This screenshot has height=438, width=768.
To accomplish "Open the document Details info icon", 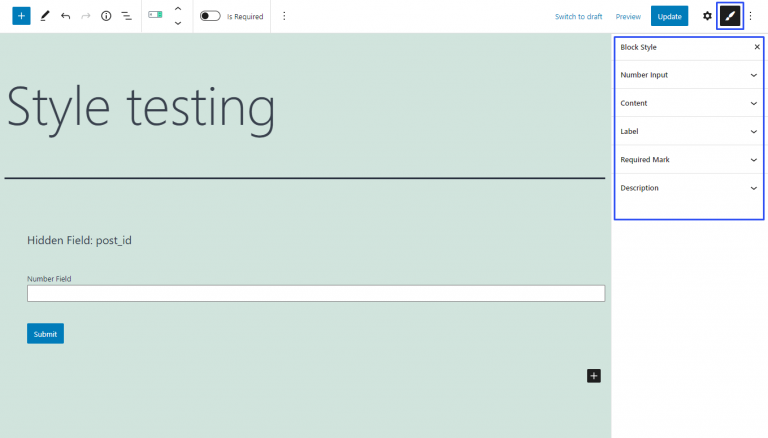I will point(106,16).
